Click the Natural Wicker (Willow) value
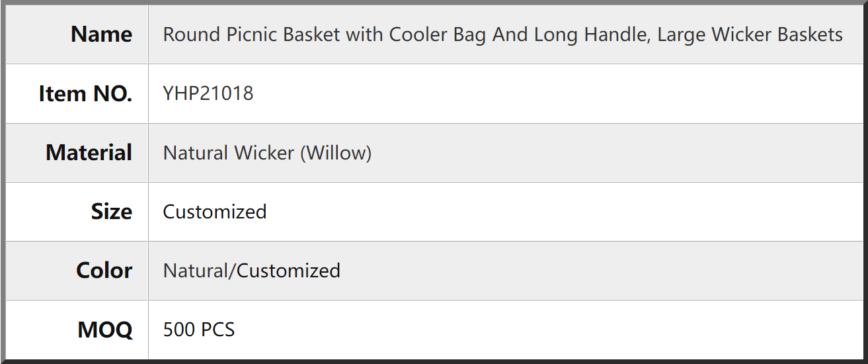This screenshot has width=868, height=364. tap(267, 153)
